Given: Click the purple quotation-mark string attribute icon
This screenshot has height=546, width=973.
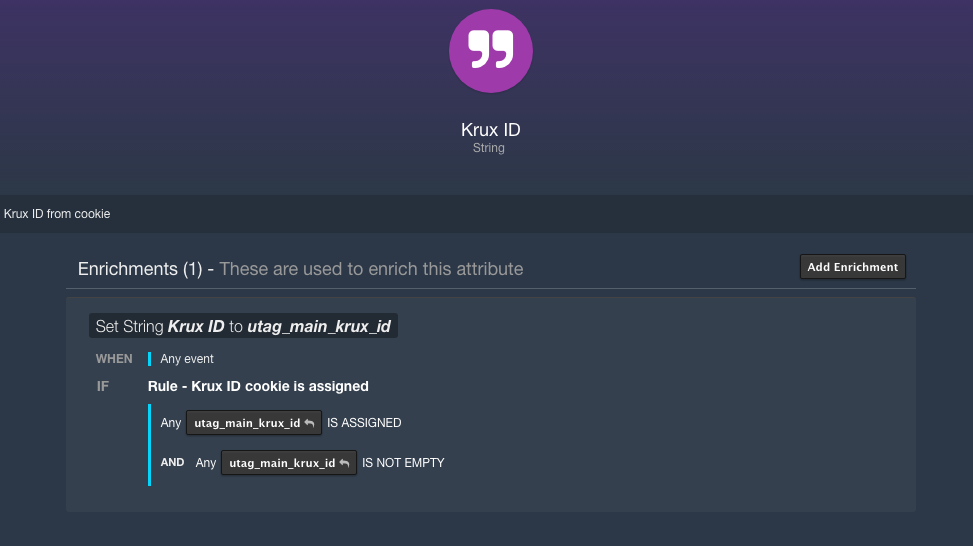Looking at the screenshot, I should tap(490, 51).
